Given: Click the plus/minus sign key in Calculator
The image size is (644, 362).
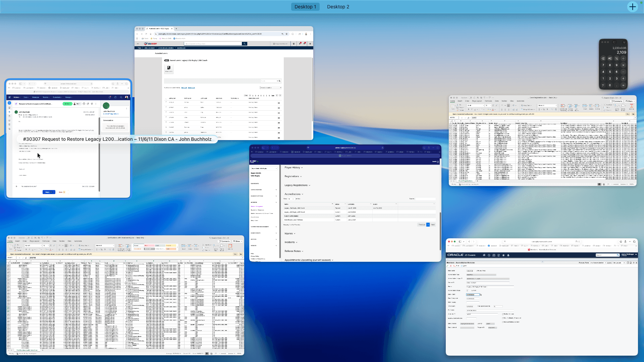Looking at the screenshot, I should pos(603,85).
